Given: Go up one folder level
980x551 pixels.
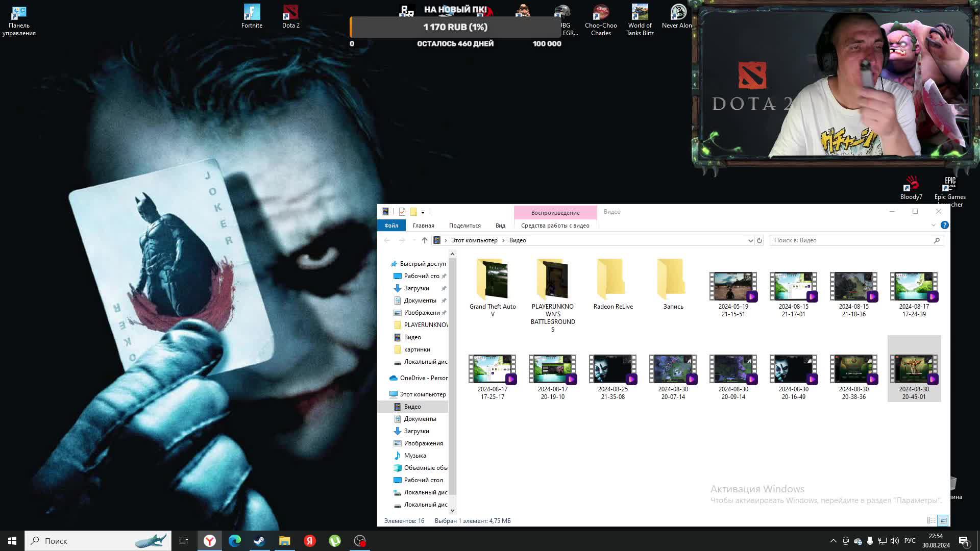Looking at the screenshot, I should tap(425, 240).
